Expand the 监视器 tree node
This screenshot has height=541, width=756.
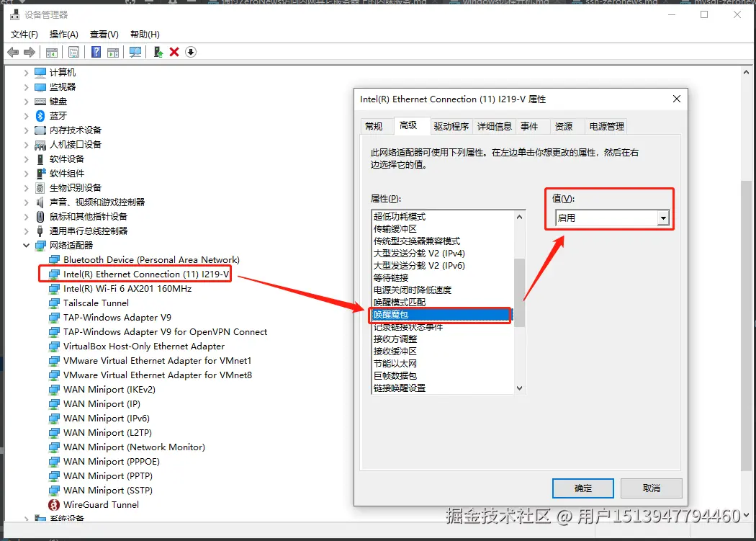(x=27, y=87)
